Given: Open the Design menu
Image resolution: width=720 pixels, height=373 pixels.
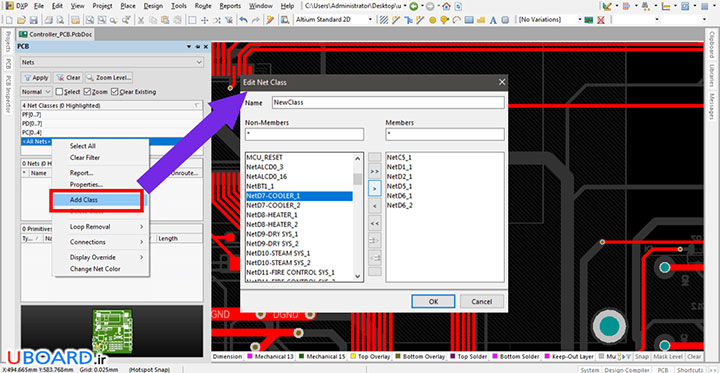Looking at the screenshot, I should coord(153,6).
